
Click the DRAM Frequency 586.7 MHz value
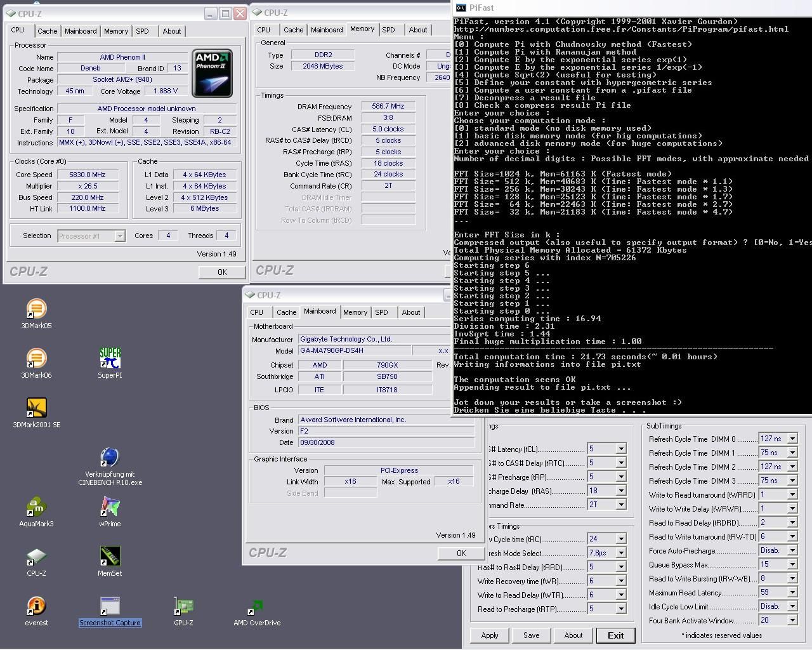tap(388, 106)
